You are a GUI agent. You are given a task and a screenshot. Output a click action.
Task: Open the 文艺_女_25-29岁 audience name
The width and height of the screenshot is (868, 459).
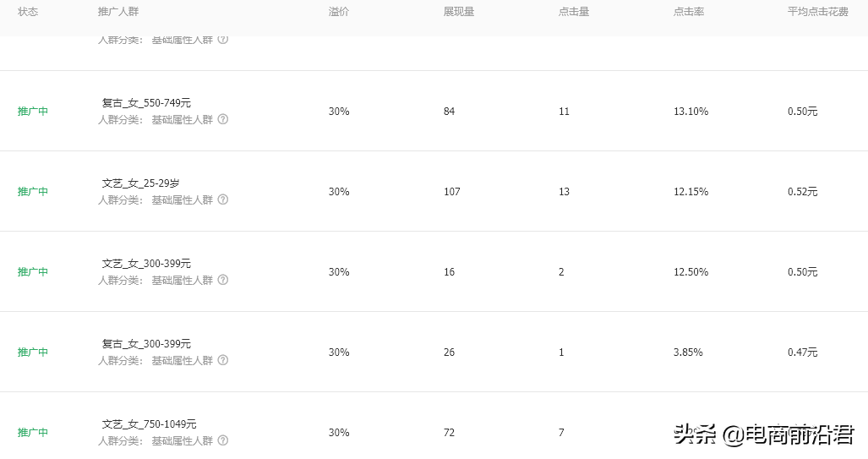[140, 183]
